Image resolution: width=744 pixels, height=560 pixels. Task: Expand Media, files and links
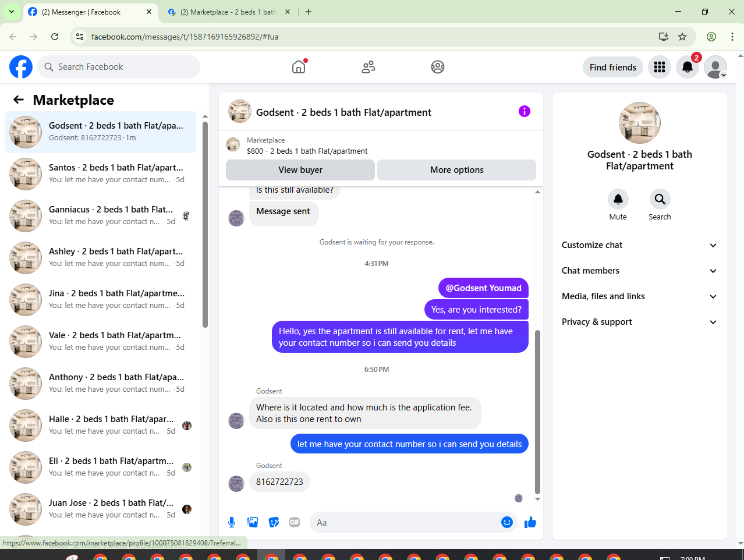[x=639, y=296]
